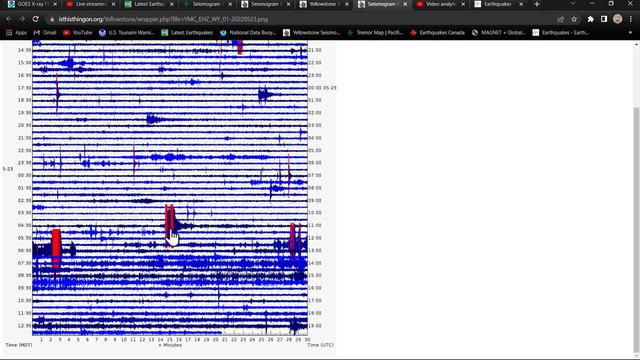The image size is (640, 360).
Task: Close the Latest Earthquakes tab
Action: click(172, 4)
